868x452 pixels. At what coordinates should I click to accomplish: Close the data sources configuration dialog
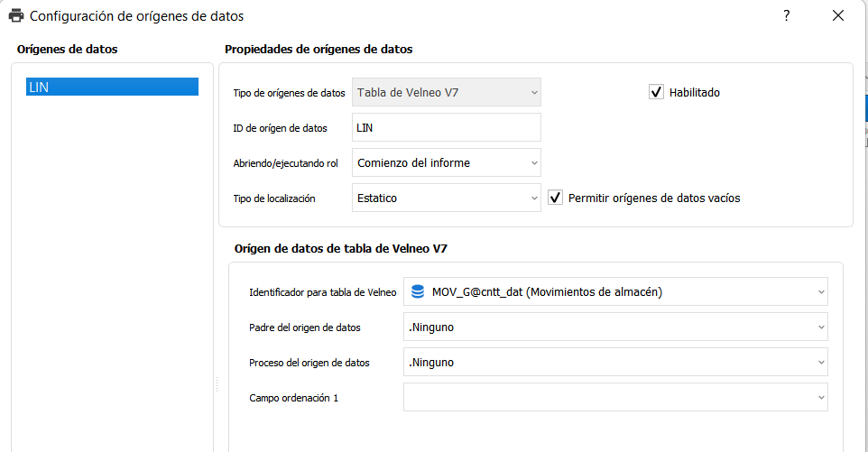tap(838, 15)
